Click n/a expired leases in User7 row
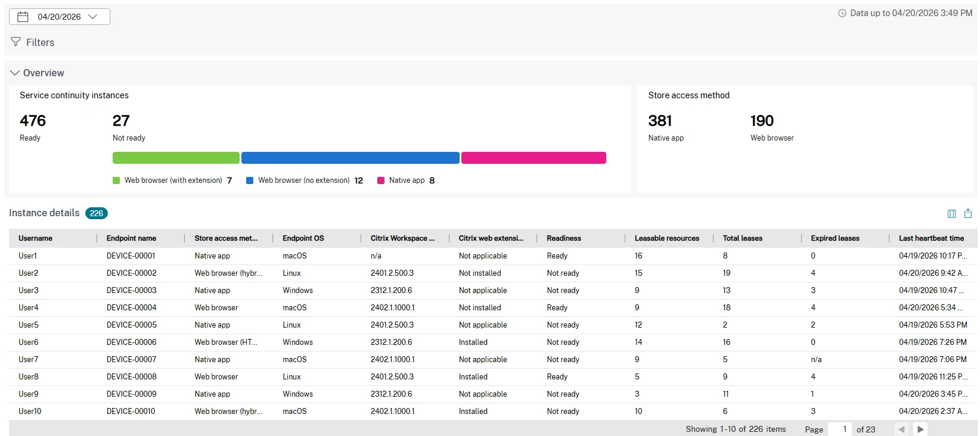 click(x=816, y=359)
